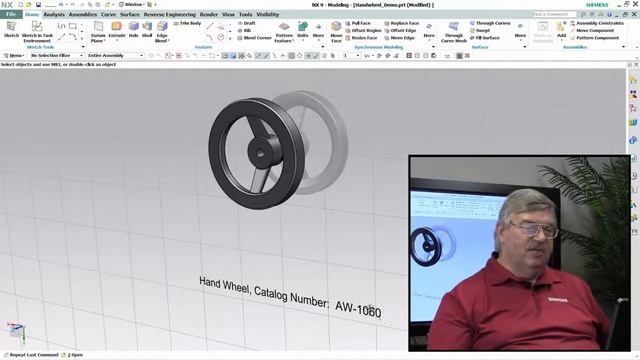
Task: Switch to the Visibility tab
Action: (268, 14)
